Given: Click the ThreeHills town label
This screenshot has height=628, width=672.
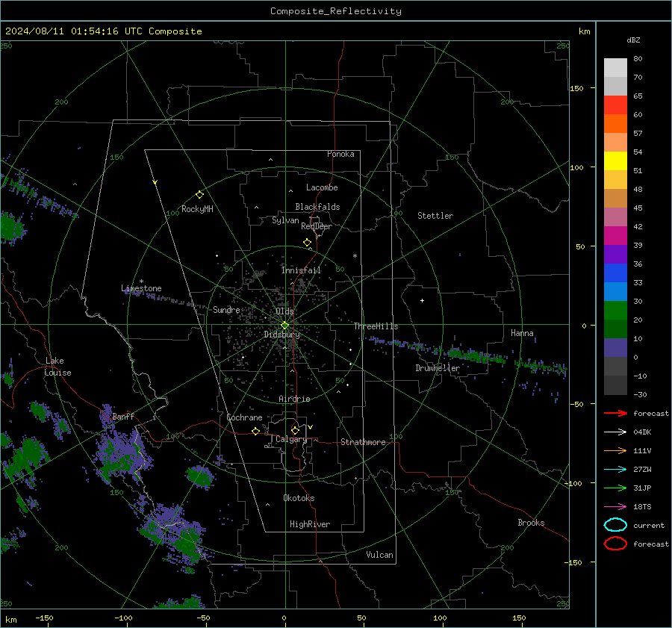Looking at the screenshot, I should 376,326.
